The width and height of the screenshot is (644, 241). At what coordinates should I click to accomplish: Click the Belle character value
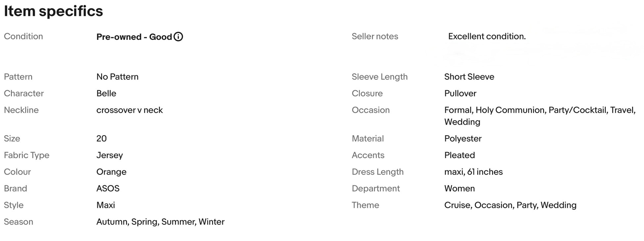click(x=106, y=93)
